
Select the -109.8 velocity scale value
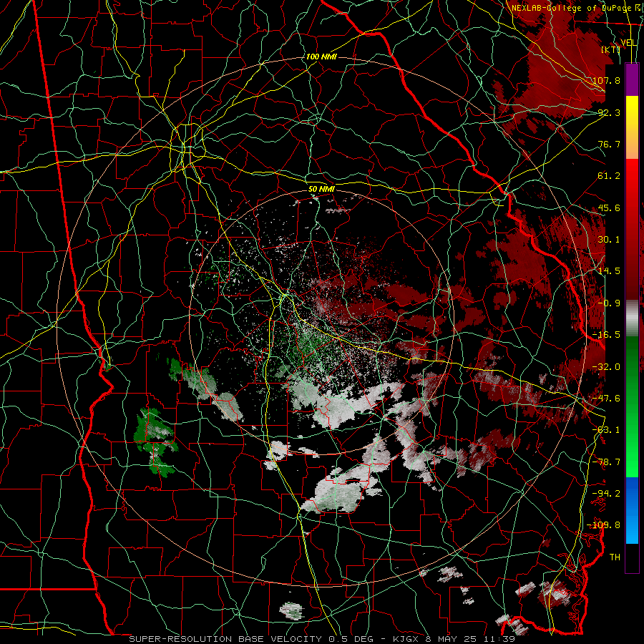[604, 525]
